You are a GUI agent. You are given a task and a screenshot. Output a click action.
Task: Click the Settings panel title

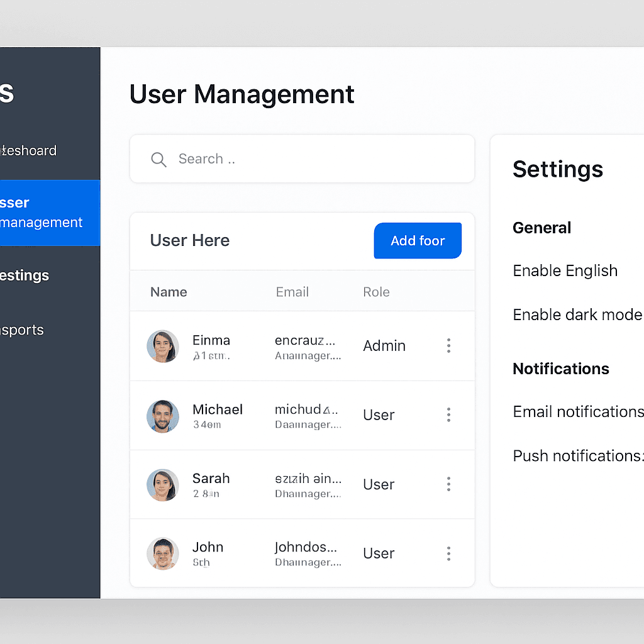pyautogui.click(x=558, y=170)
